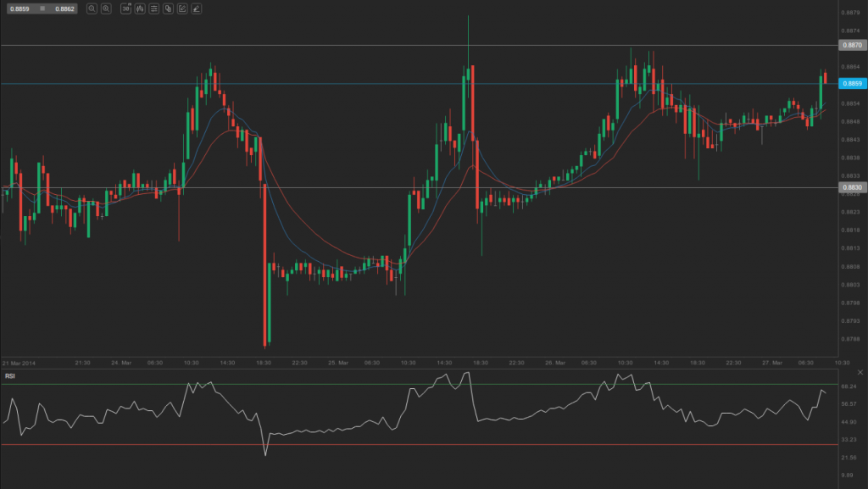
Task: Open the indicator settings sliders icon
Action: 154,8
